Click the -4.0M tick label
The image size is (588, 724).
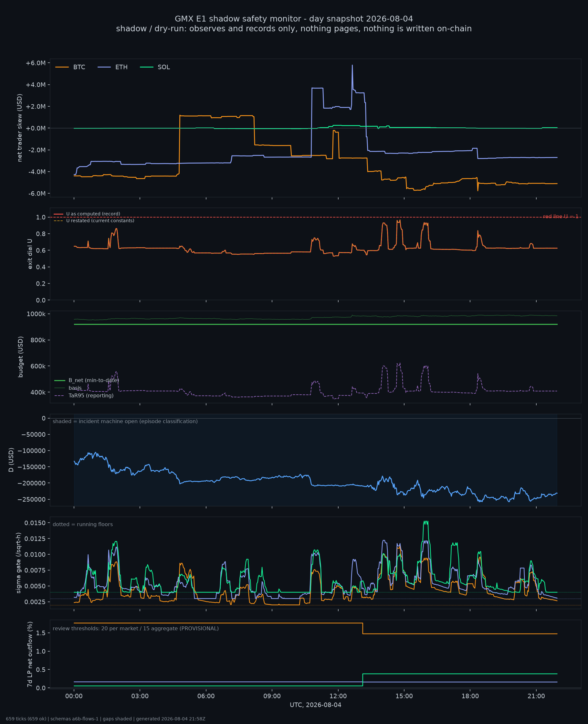(37, 172)
